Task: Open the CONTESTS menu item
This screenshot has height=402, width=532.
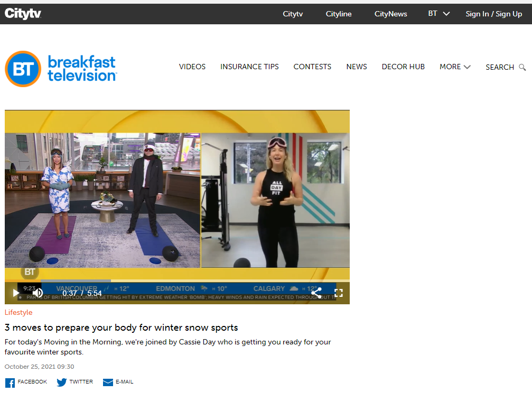Action: tap(312, 67)
